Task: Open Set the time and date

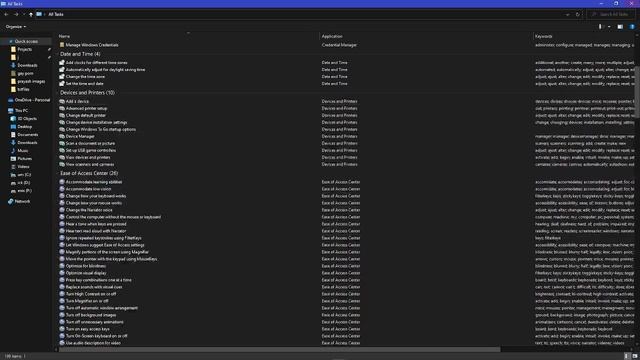Action: click(x=84, y=84)
